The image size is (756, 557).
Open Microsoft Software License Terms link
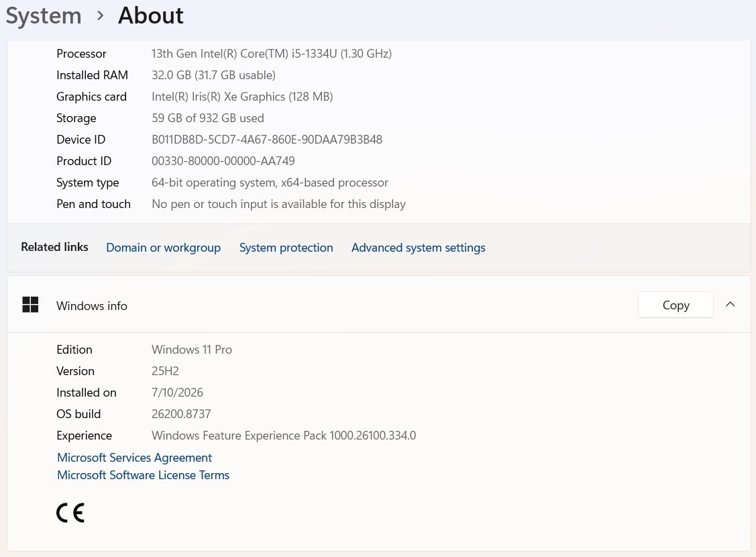pyautogui.click(x=143, y=475)
